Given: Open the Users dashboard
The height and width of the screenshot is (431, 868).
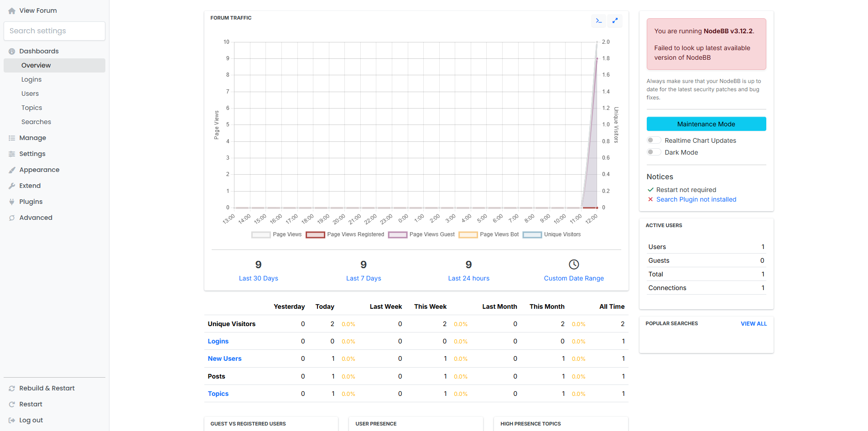Looking at the screenshot, I should click(54, 93).
